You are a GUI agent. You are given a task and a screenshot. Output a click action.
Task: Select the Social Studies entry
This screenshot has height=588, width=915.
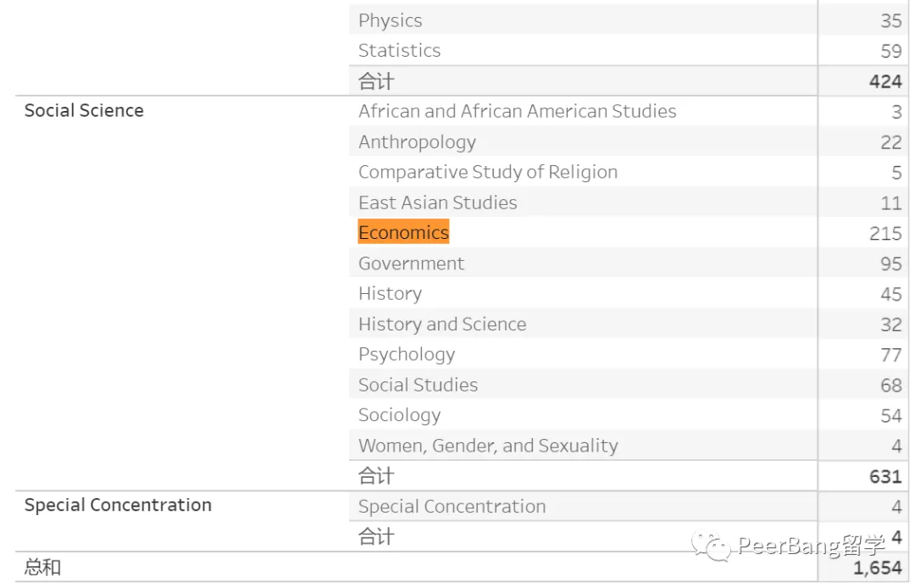coord(418,386)
